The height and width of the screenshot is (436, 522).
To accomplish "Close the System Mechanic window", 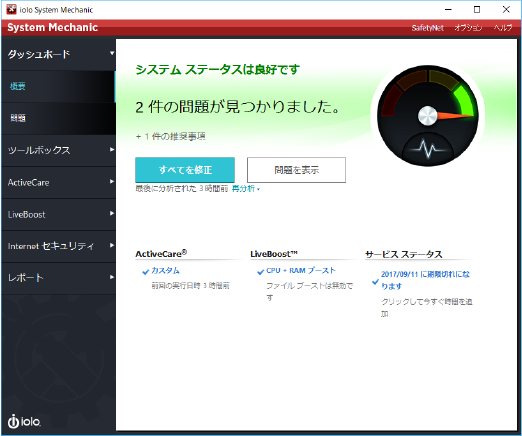I will 506,10.
